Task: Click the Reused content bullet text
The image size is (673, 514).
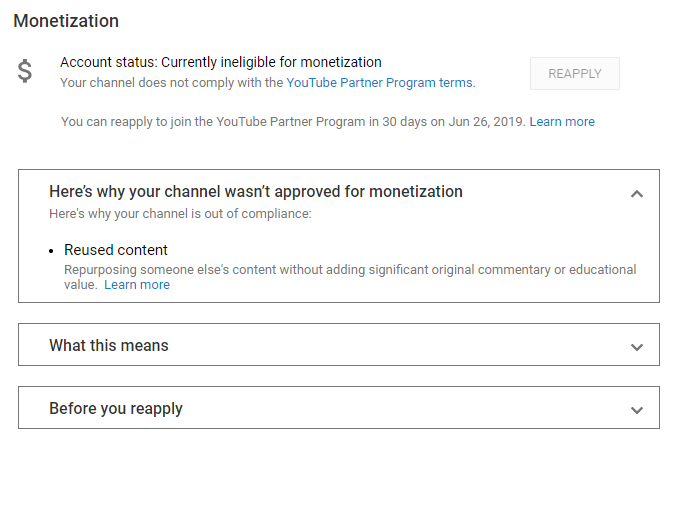Action: (115, 250)
